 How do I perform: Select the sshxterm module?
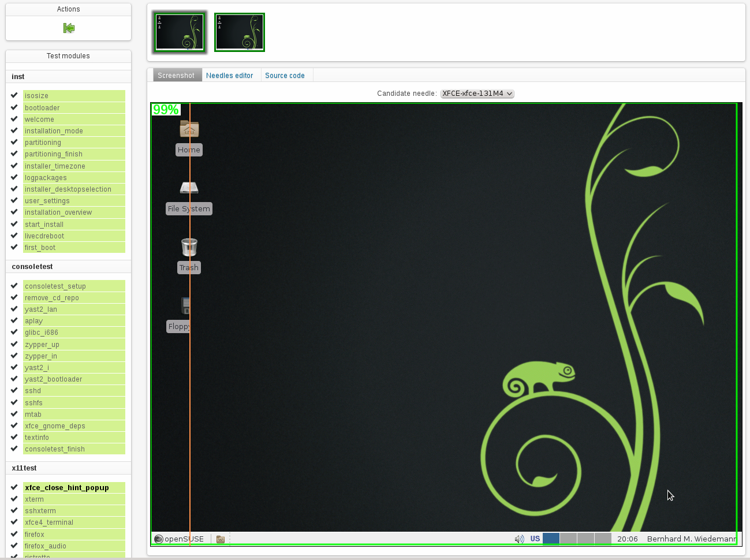tap(74, 511)
